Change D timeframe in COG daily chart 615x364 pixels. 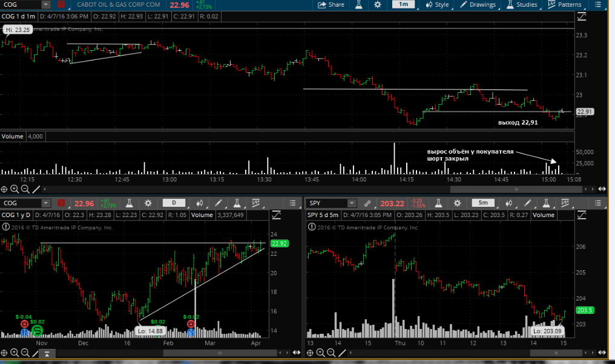(174, 203)
